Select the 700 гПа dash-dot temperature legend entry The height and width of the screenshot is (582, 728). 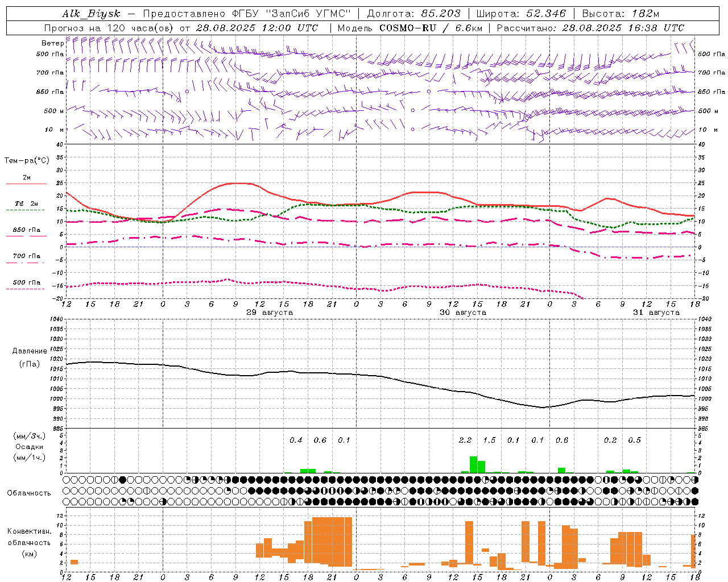26,258
